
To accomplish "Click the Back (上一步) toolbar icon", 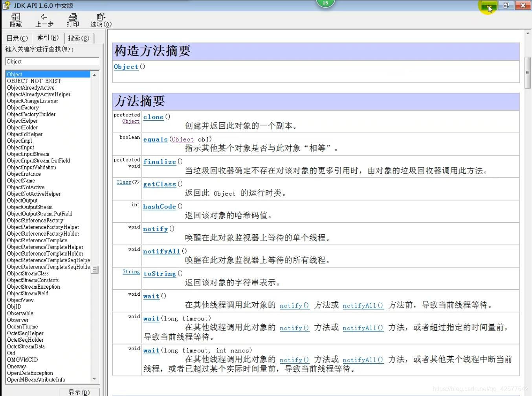I will pos(44,20).
